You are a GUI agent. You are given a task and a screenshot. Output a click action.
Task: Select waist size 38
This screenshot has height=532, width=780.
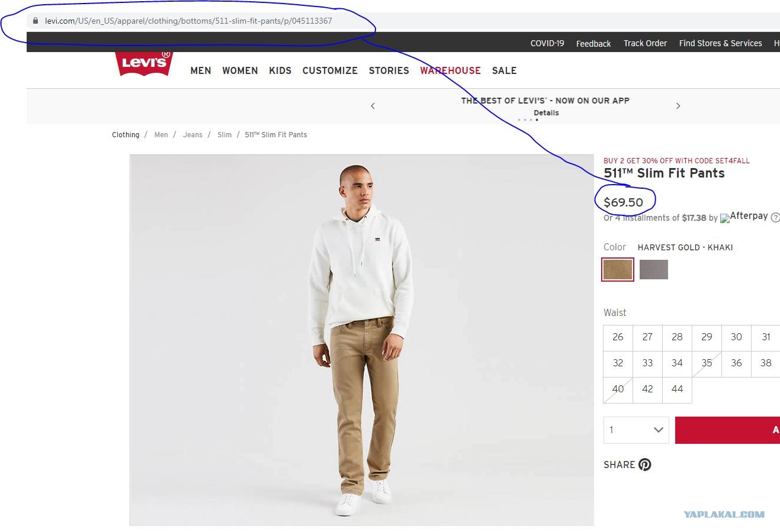(x=766, y=363)
